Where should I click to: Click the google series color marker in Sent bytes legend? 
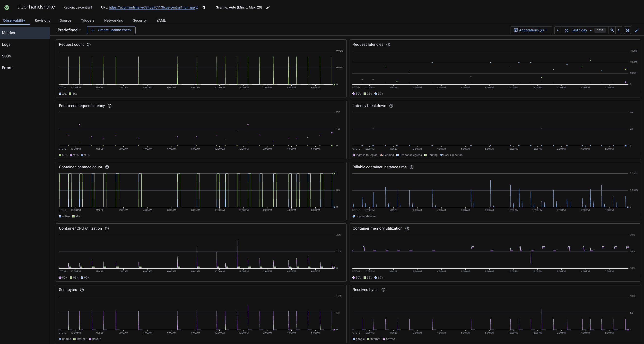(x=60, y=339)
